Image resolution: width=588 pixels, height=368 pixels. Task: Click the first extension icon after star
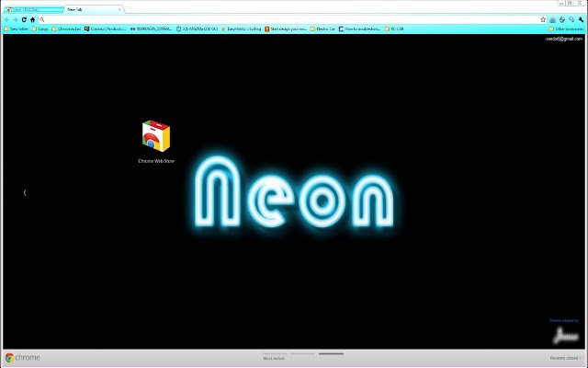553,19
